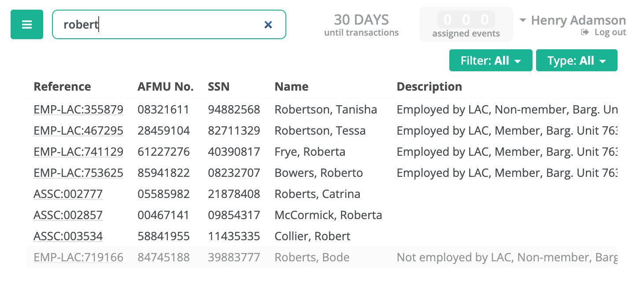Open the Filter: All dropdown
Image resolution: width=644 pixels, height=293 pixels.
(491, 61)
